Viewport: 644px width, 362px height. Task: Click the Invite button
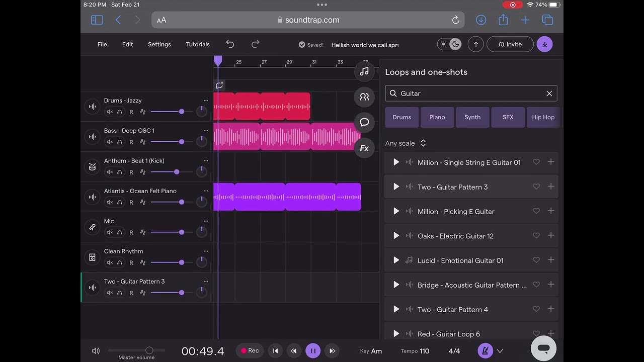click(x=510, y=44)
